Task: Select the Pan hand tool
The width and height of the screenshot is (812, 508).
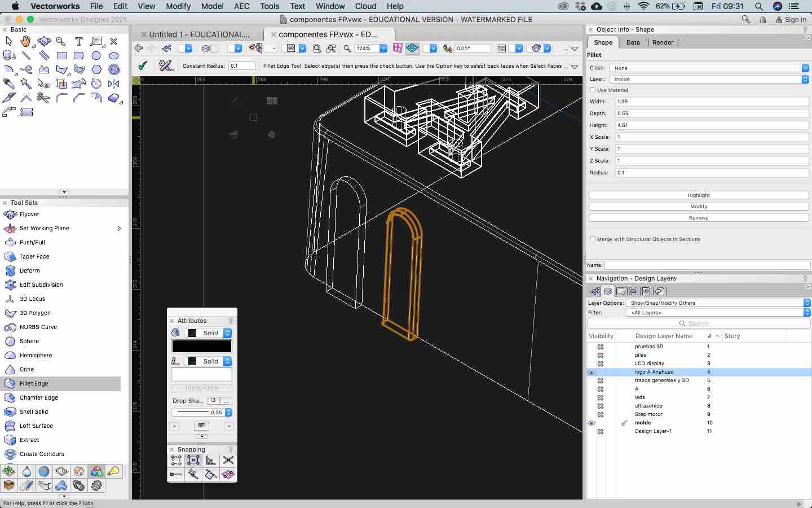Action: (x=26, y=41)
